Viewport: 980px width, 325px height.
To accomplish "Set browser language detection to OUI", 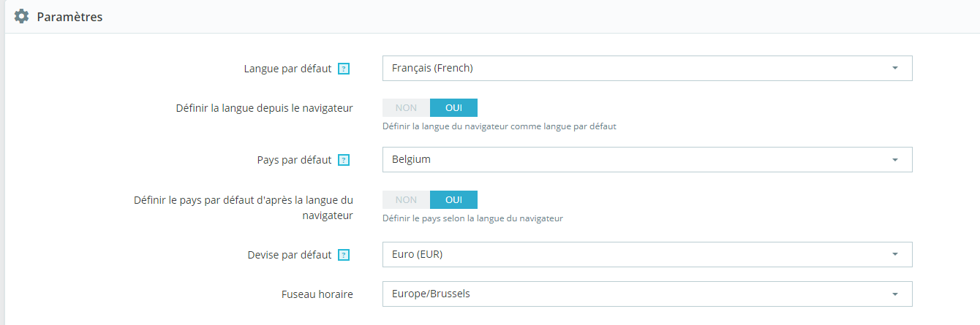I will 453,107.
